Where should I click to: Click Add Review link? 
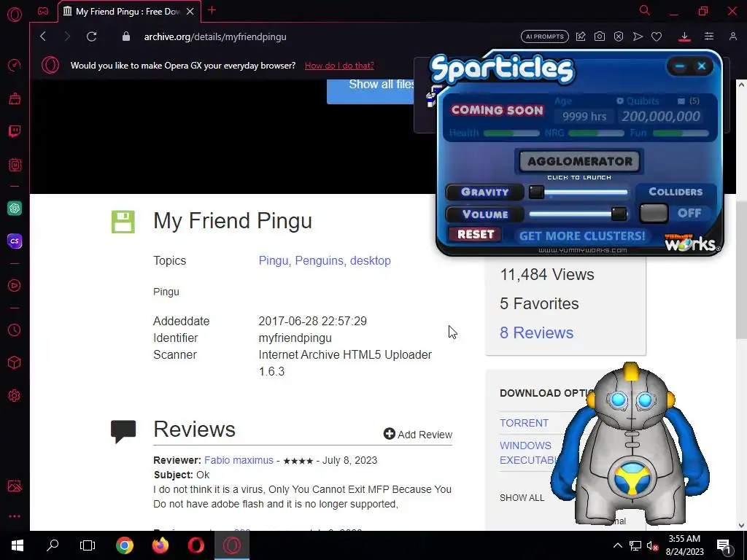[x=418, y=435]
